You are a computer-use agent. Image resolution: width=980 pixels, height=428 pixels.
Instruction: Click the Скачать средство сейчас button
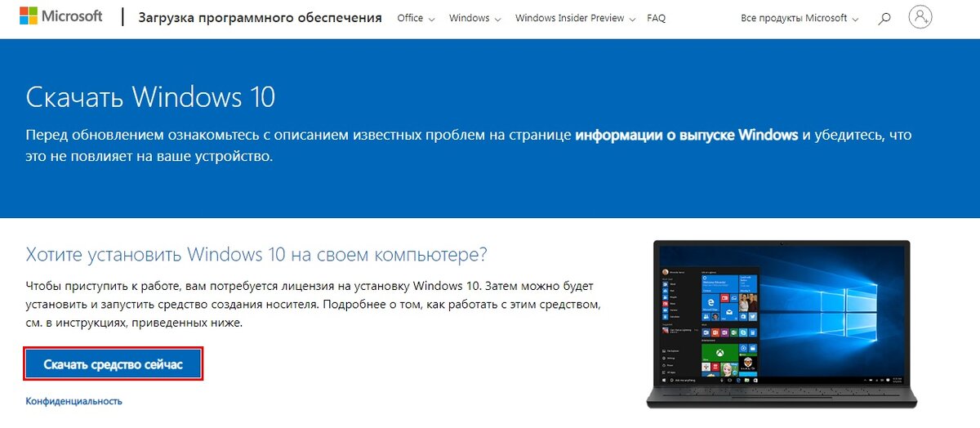(x=114, y=364)
